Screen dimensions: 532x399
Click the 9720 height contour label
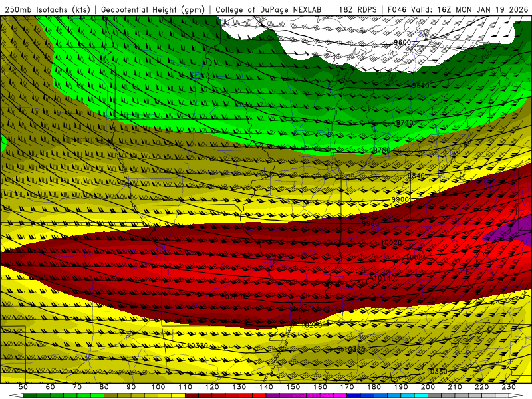pyautogui.click(x=405, y=122)
